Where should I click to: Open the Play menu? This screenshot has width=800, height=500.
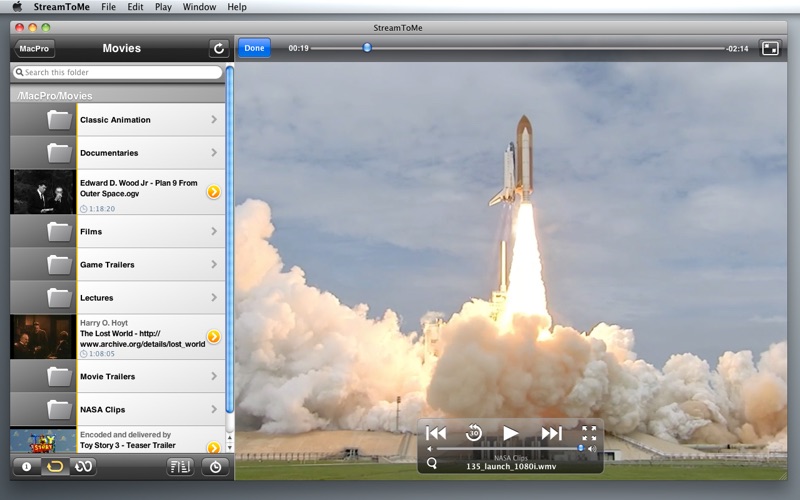163,7
